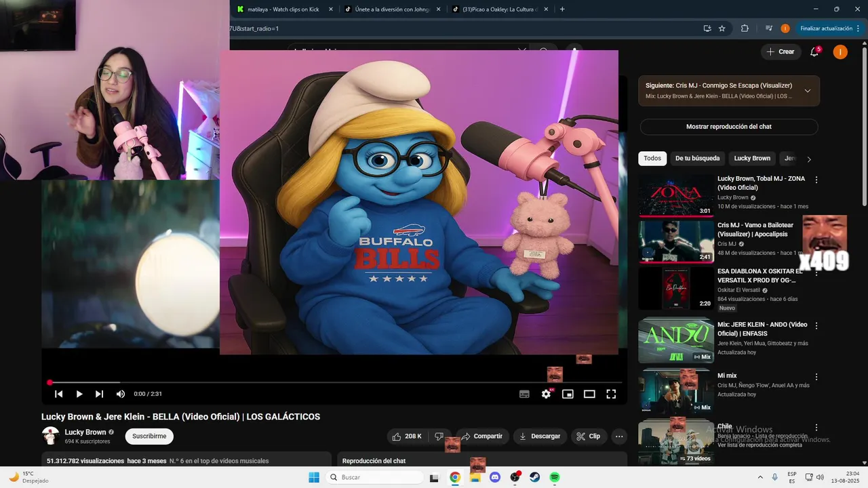Viewport: 868px width, 488px height.
Task: Click the taskbar Buscar search box
Action: 374,477
